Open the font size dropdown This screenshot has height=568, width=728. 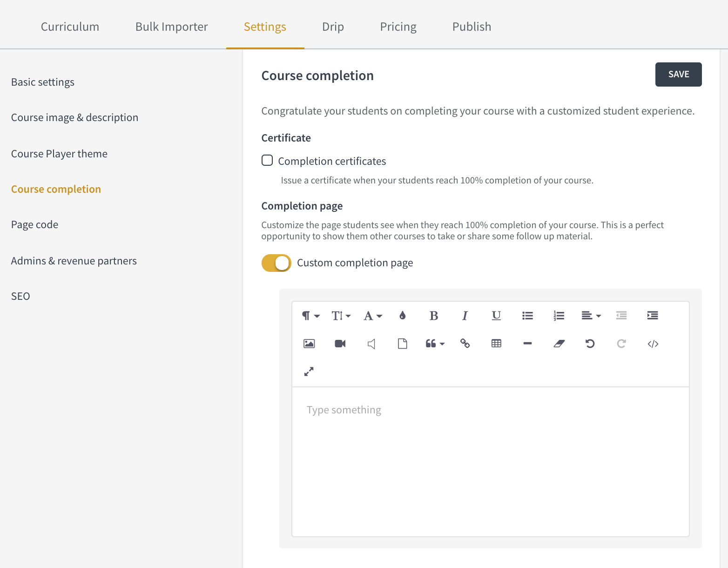point(341,316)
